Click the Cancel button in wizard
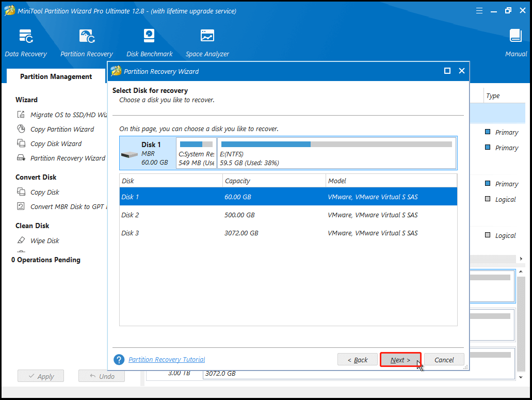 click(x=444, y=360)
